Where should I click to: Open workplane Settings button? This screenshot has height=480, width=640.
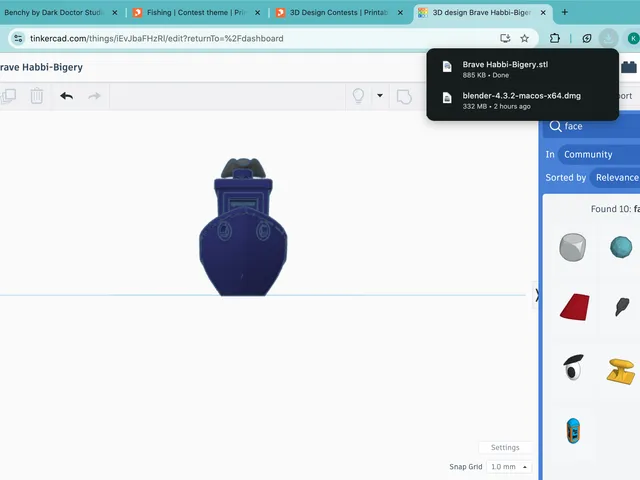(505, 447)
